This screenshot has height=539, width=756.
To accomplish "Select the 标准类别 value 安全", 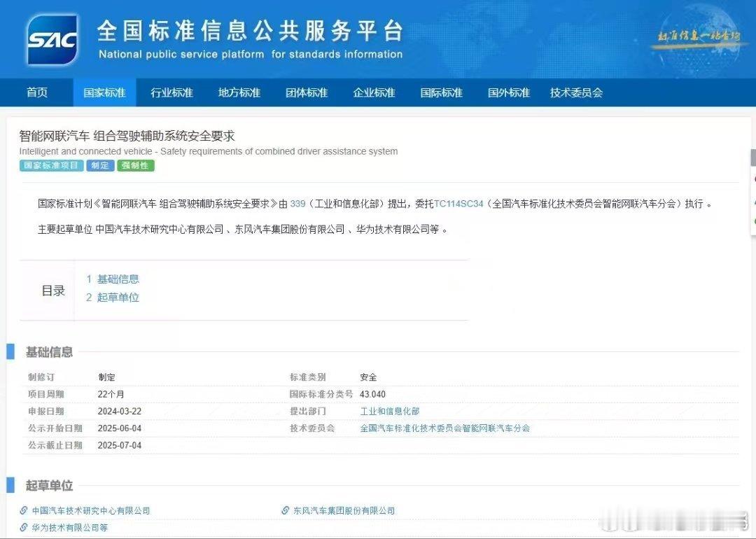I will 368,377.
